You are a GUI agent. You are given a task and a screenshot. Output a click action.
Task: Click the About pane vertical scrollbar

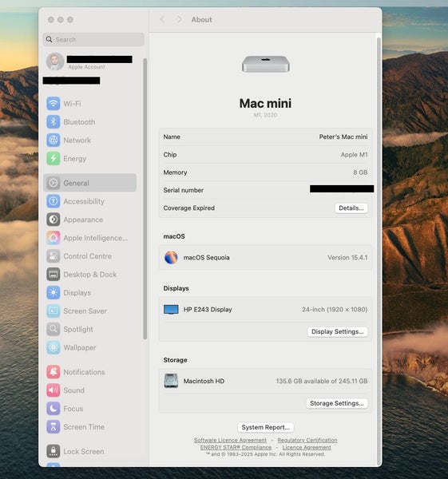[379, 251]
